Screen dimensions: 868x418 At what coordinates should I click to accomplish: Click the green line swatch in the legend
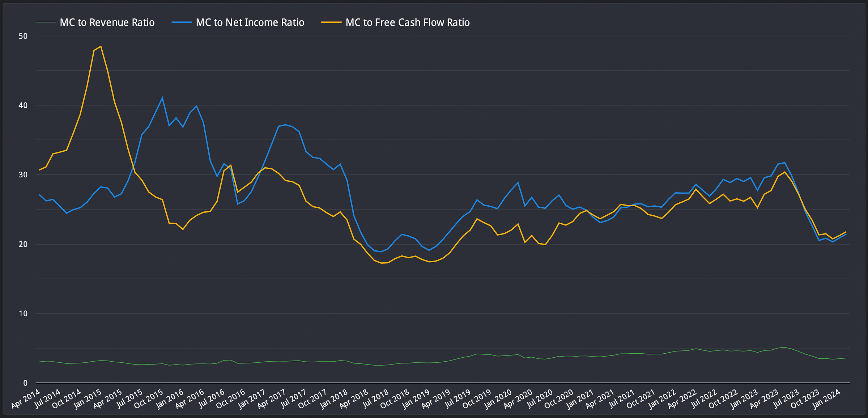pyautogui.click(x=46, y=22)
